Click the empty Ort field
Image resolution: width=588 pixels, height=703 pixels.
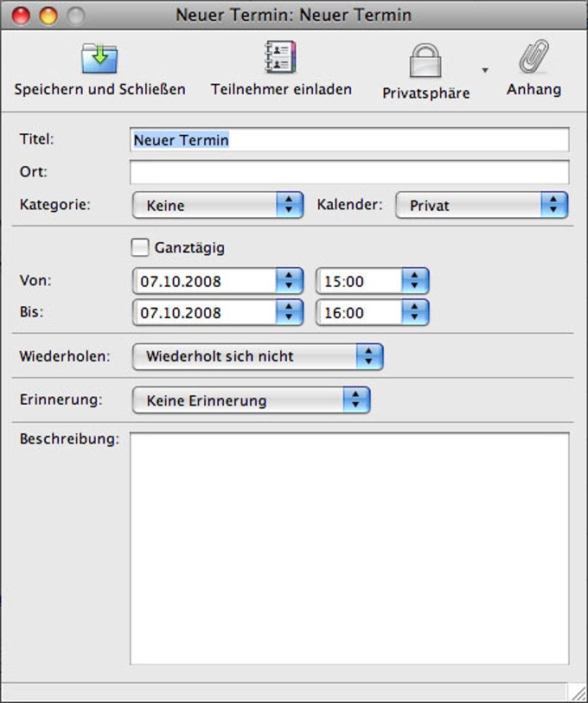(x=349, y=172)
